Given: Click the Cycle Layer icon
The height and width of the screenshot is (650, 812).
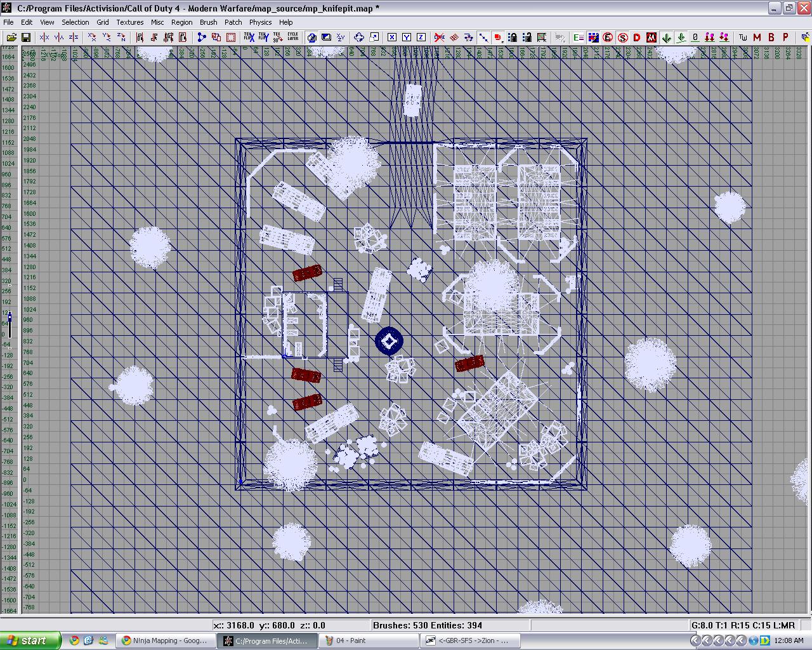Looking at the screenshot, I should pyautogui.click(x=292, y=37).
